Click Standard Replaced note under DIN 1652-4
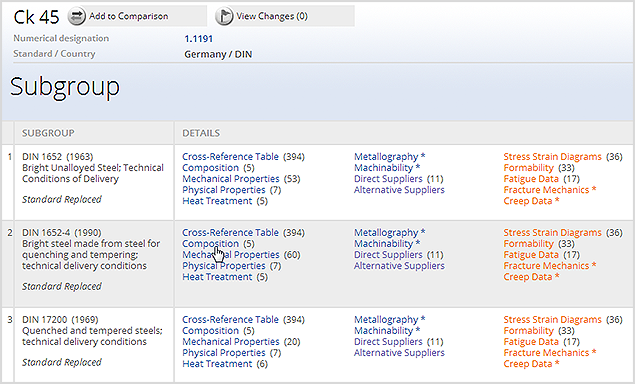The image size is (635, 384). coord(62,286)
